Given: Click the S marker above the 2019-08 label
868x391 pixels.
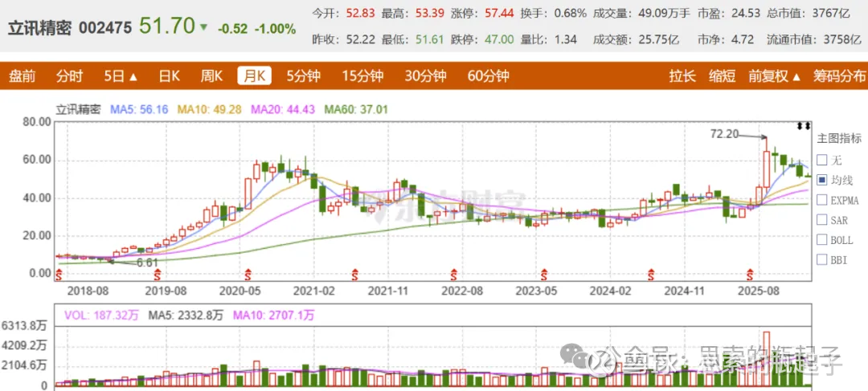Looking at the screenshot, I should (x=158, y=273).
